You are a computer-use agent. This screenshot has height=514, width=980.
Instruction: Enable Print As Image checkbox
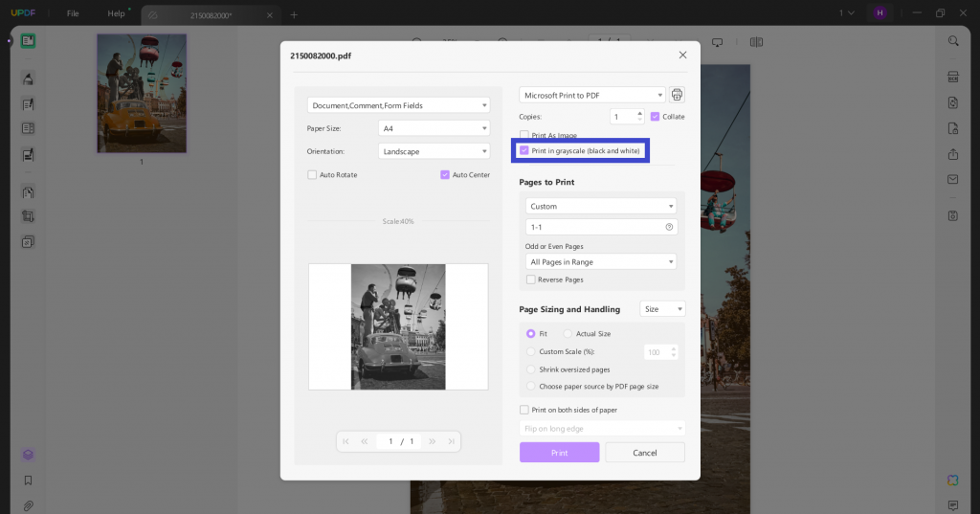coord(524,135)
